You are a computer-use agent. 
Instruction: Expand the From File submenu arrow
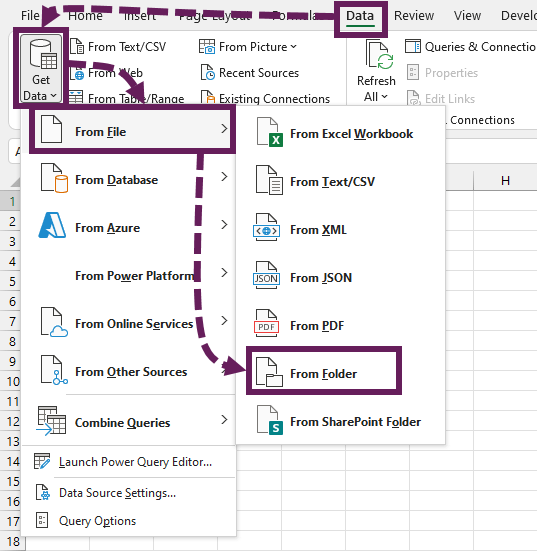[x=224, y=129]
